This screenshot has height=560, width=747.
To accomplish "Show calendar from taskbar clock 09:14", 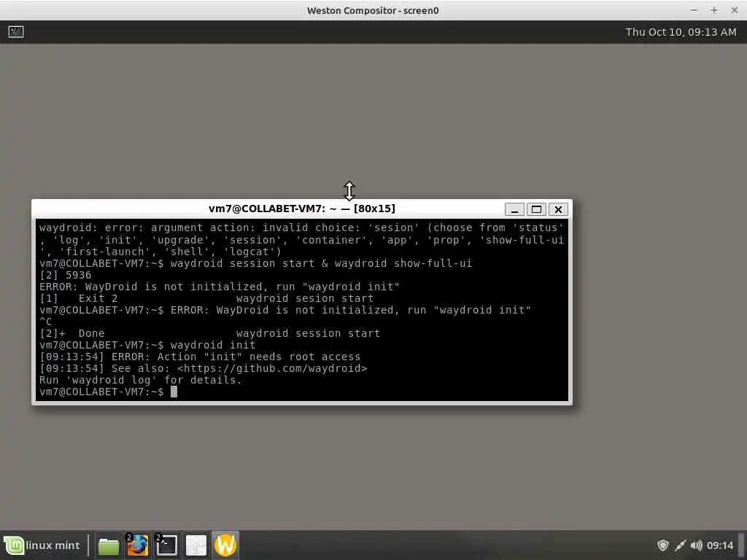I will (x=720, y=545).
